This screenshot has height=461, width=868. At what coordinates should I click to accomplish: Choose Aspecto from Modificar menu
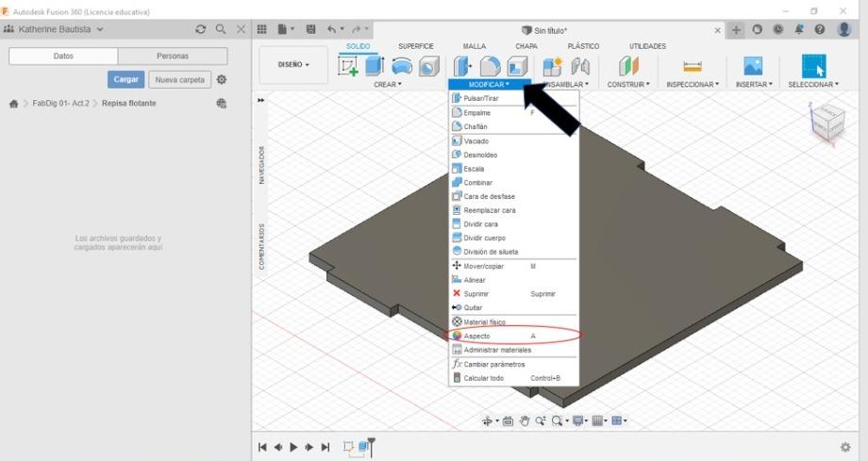pyautogui.click(x=513, y=336)
